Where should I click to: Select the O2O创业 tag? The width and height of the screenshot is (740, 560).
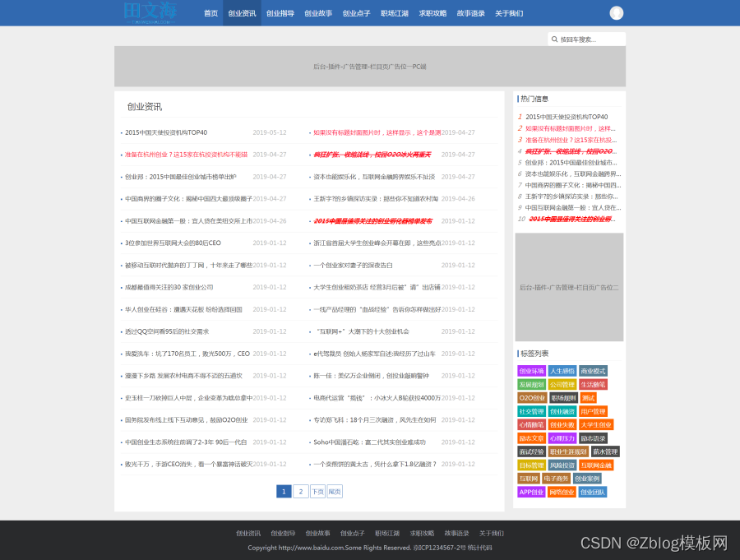point(532,398)
